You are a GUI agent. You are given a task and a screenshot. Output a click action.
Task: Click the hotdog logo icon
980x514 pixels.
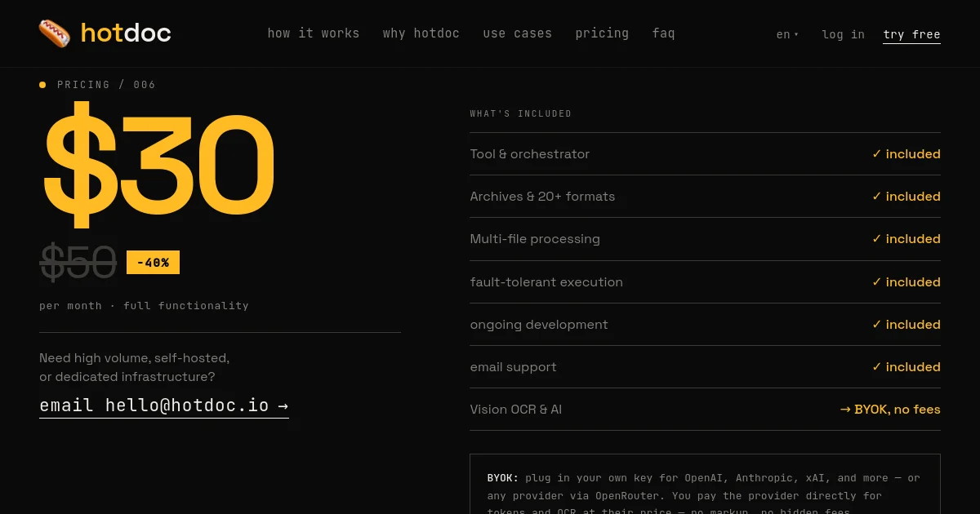point(55,33)
